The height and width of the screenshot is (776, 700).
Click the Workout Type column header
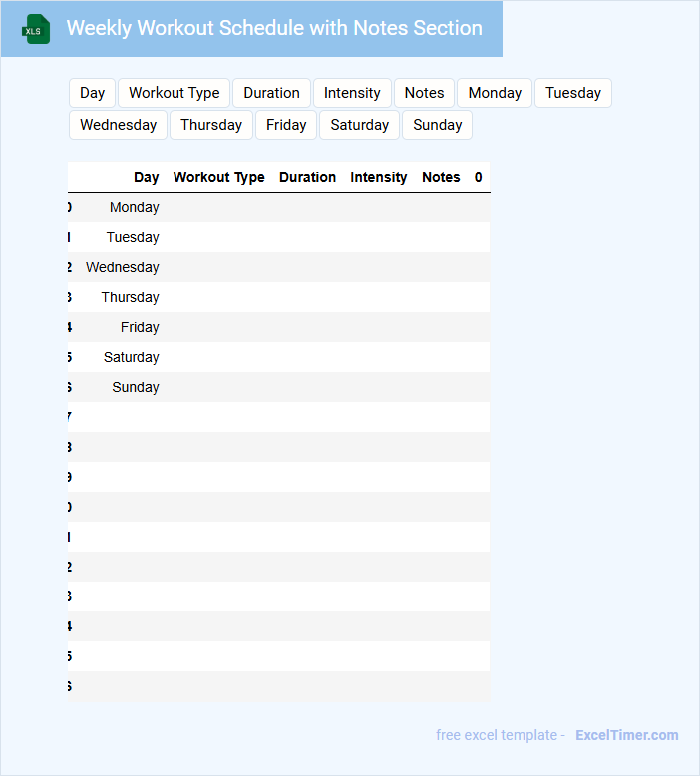219,177
